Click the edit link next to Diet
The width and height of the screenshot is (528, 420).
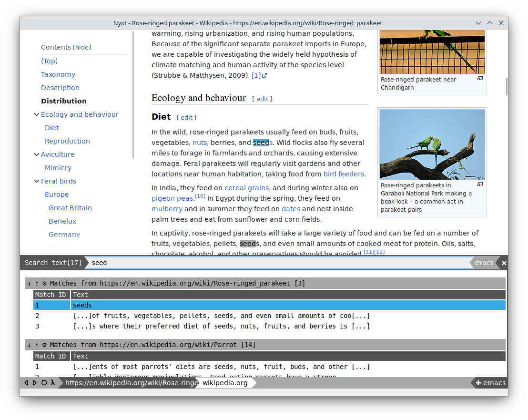click(186, 118)
